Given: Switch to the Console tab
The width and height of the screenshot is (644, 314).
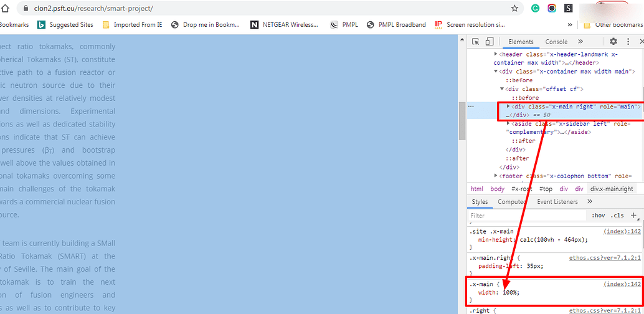Looking at the screenshot, I should pos(556,42).
